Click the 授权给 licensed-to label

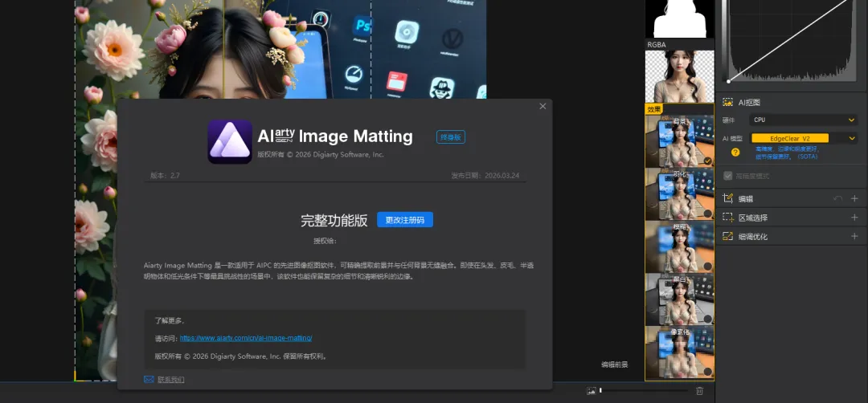point(325,241)
